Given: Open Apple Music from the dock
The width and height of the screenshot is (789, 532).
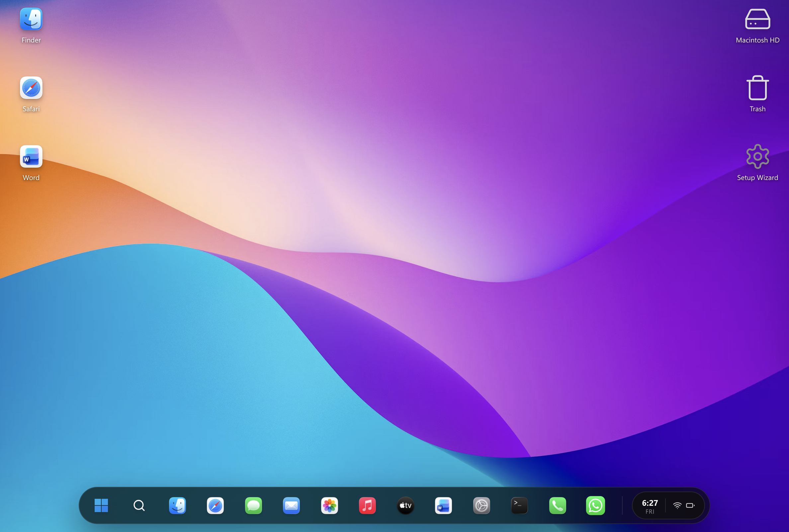Looking at the screenshot, I should point(367,505).
